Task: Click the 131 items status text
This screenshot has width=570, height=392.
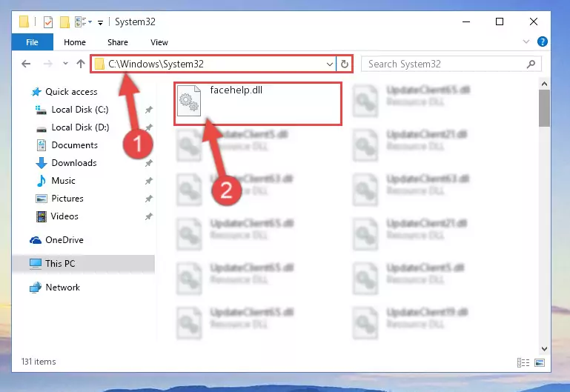Action: click(39, 362)
